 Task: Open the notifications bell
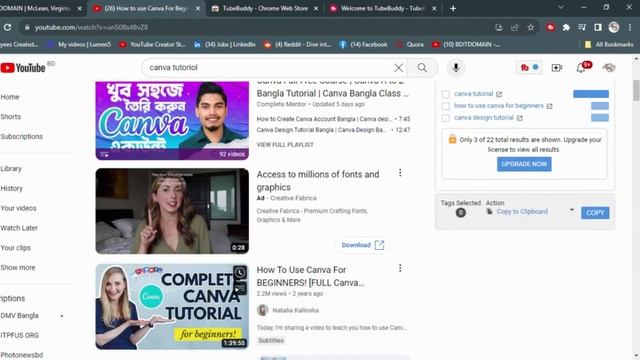[x=581, y=68]
